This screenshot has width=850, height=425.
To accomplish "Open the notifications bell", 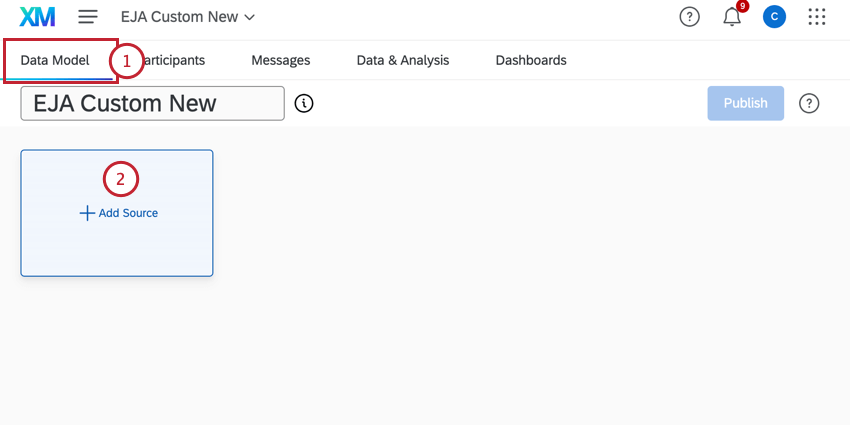I will [x=731, y=17].
